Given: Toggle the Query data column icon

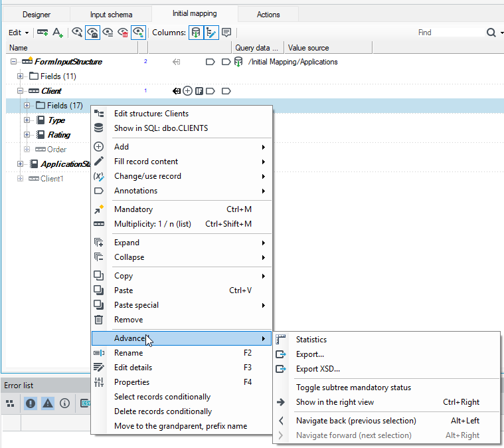Looking at the screenshot, I should [x=196, y=33].
